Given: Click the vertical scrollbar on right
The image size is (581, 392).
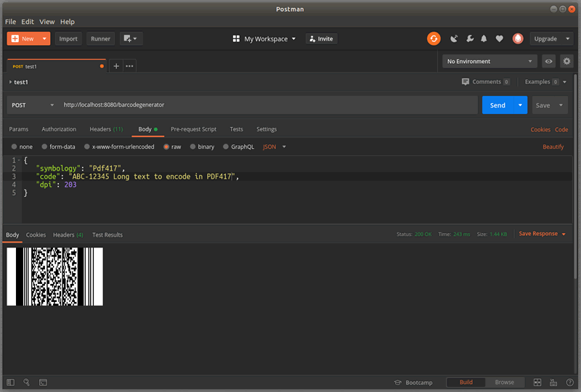Looking at the screenshot, I should 575,176.
